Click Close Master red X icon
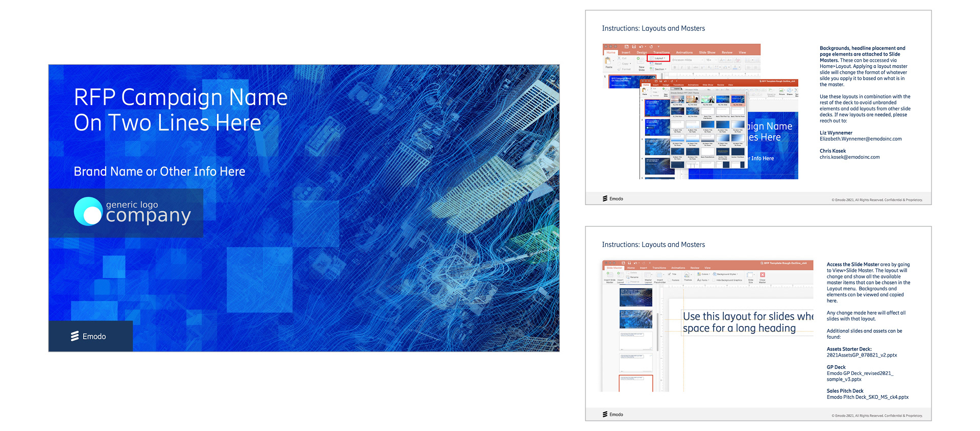Viewport: 980px width, 431px height. tap(763, 274)
